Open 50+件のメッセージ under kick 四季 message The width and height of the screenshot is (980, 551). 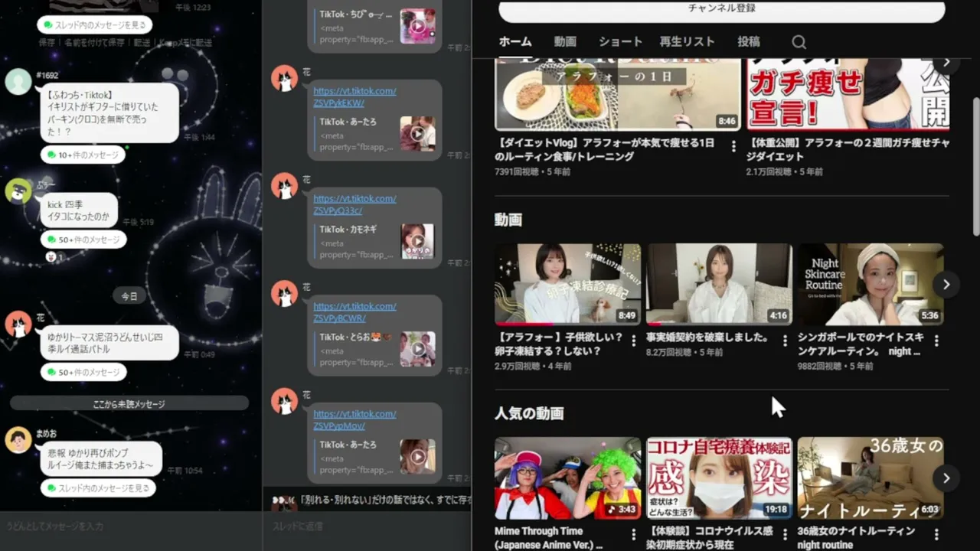(83, 240)
